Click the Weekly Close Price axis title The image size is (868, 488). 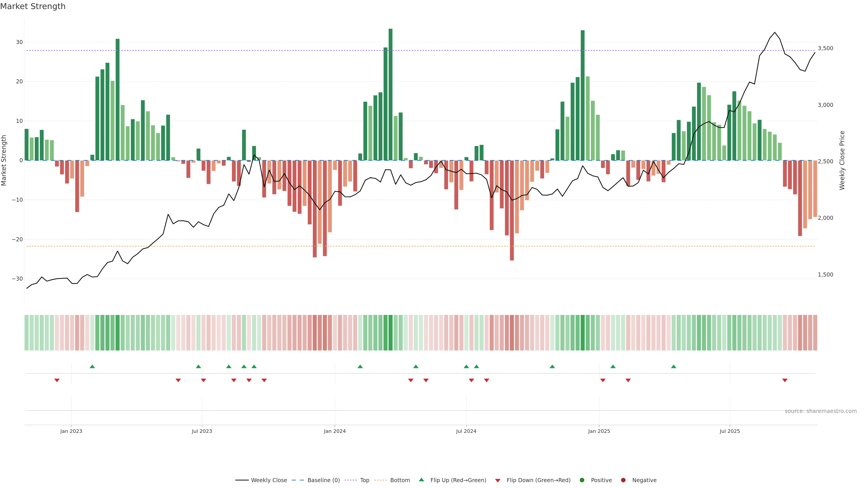pyautogui.click(x=842, y=160)
